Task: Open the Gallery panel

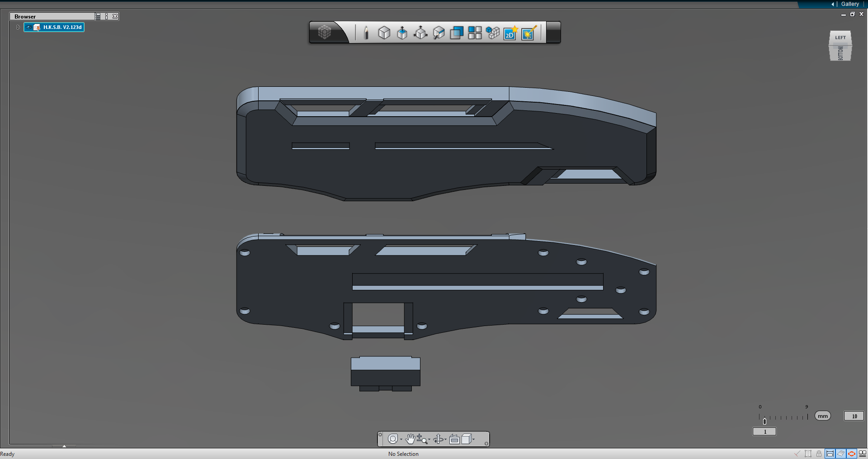Action: [850, 4]
